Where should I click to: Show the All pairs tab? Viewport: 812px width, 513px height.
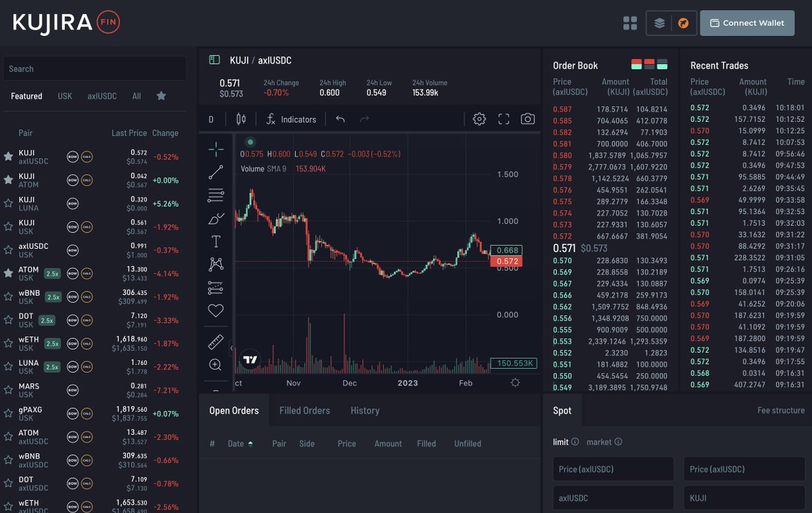137,96
